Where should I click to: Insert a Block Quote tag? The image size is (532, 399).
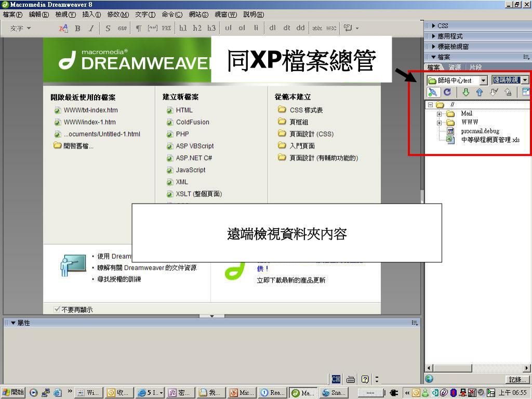point(152,28)
